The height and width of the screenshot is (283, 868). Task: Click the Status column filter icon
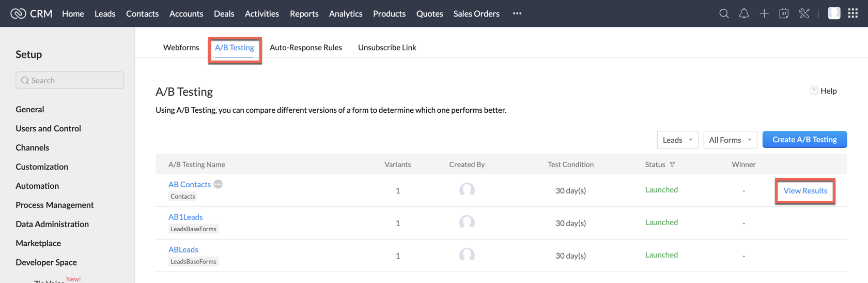(672, 165)
